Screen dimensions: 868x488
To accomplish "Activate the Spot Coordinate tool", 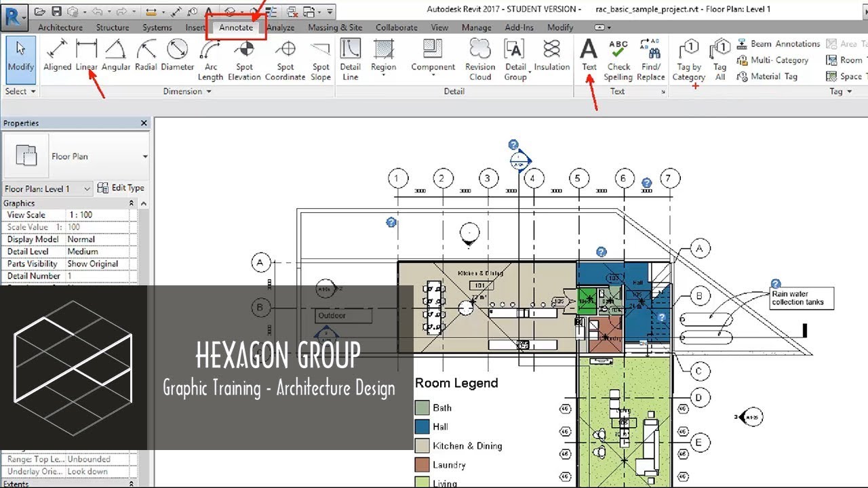I will click(285, 60).
